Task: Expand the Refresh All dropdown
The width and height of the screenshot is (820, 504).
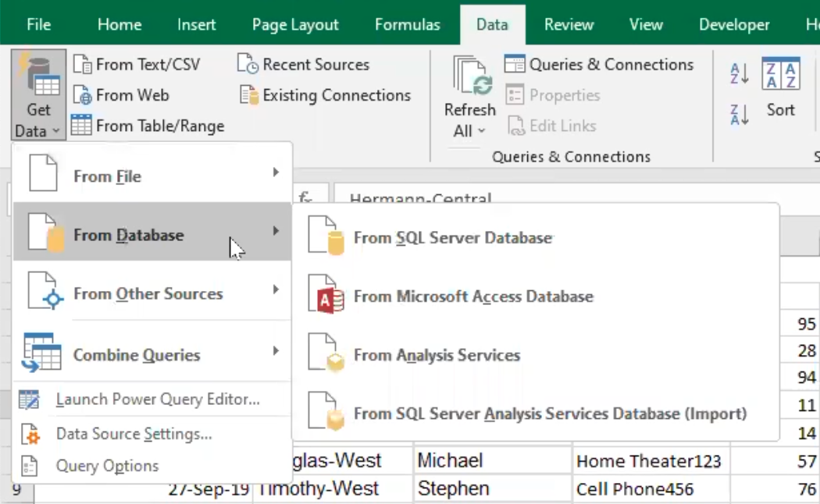Action: click(x=469, y=131)
